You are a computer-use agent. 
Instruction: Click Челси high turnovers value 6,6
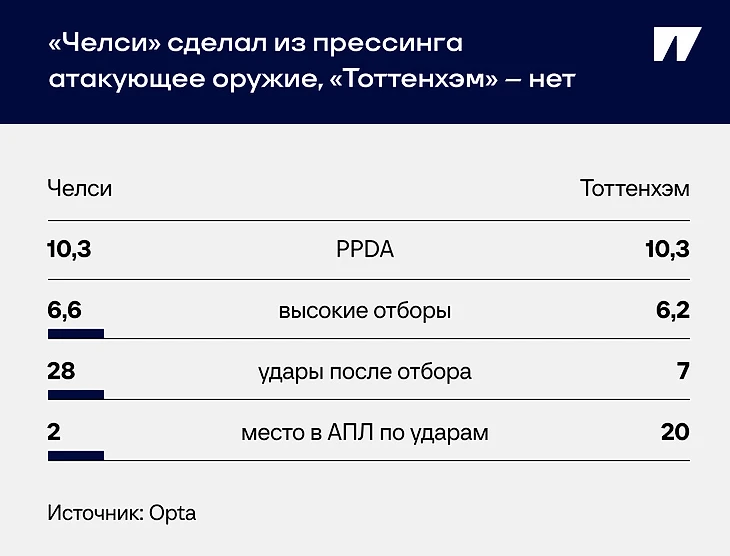pos(64,310)
